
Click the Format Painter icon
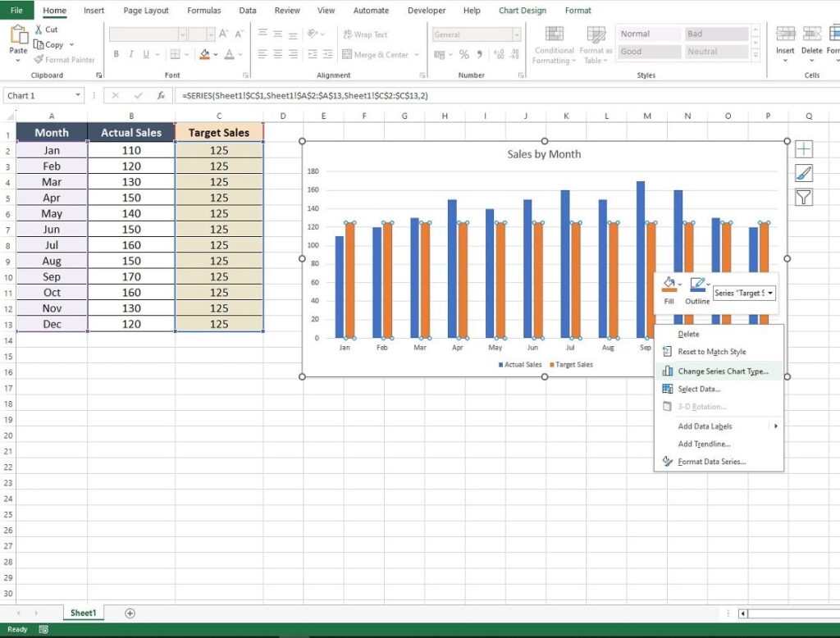click(39, 60)
